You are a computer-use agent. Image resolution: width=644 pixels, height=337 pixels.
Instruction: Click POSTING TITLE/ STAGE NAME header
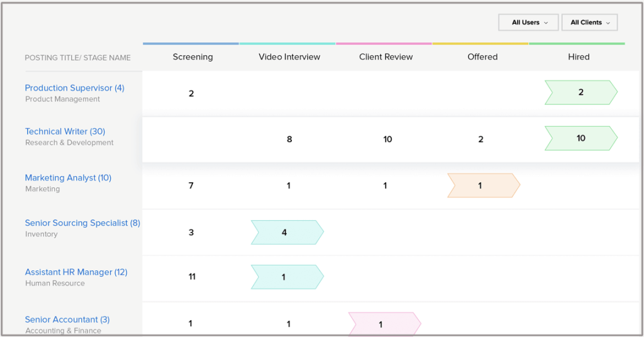77,58
